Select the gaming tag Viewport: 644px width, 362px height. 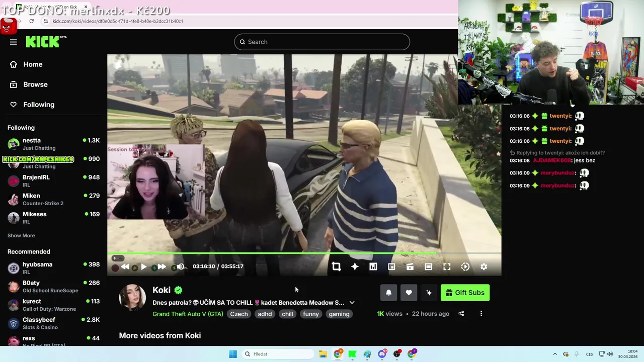[x=339, y=314]
